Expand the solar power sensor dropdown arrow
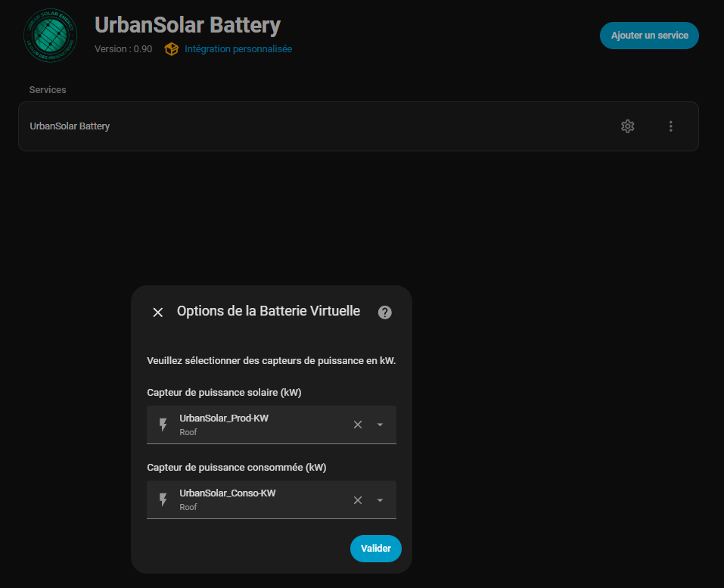Viewport: 724px width, 588px height. [x=380, y=425]
